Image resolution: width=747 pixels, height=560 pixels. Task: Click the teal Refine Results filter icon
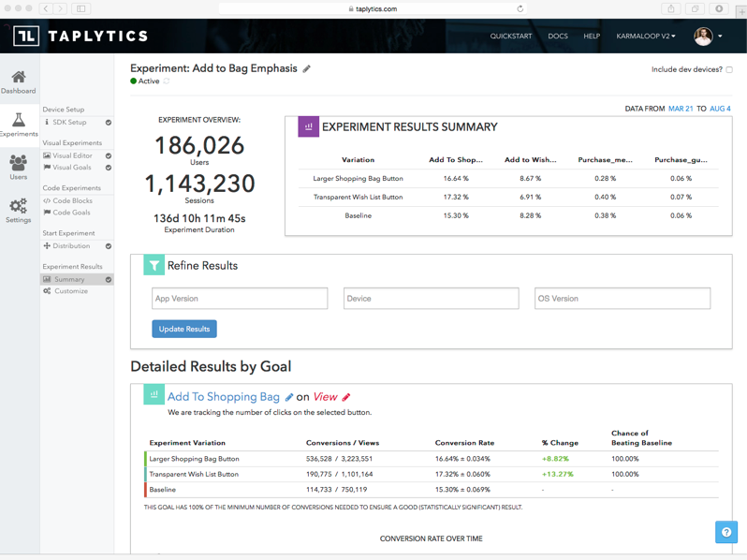tap(154, 265)
